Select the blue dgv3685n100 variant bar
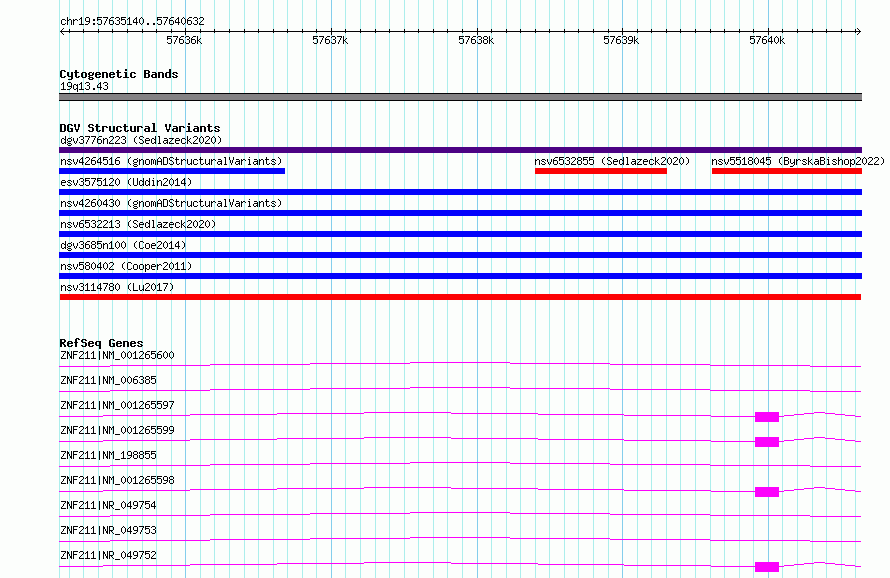Image resolution: width=890 pixels, height=578 pixels. 460,255
